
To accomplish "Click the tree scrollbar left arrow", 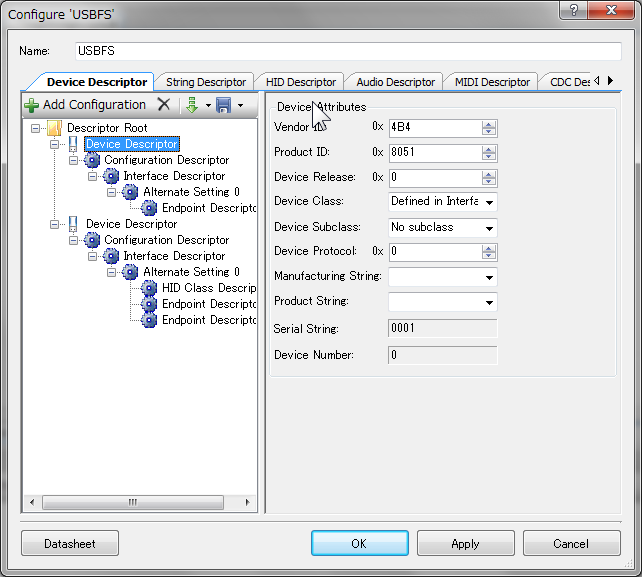I will pos(32,502).
